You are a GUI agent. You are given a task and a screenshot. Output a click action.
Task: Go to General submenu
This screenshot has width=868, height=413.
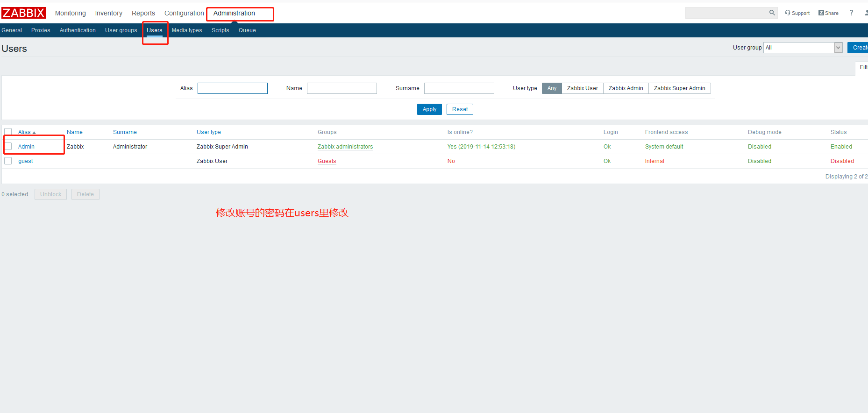(12, 30)
